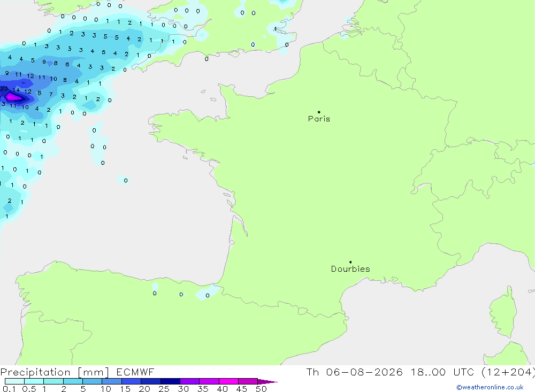
Task: Click the '0.5' legend scale label
Action: (x=29, y=389)
